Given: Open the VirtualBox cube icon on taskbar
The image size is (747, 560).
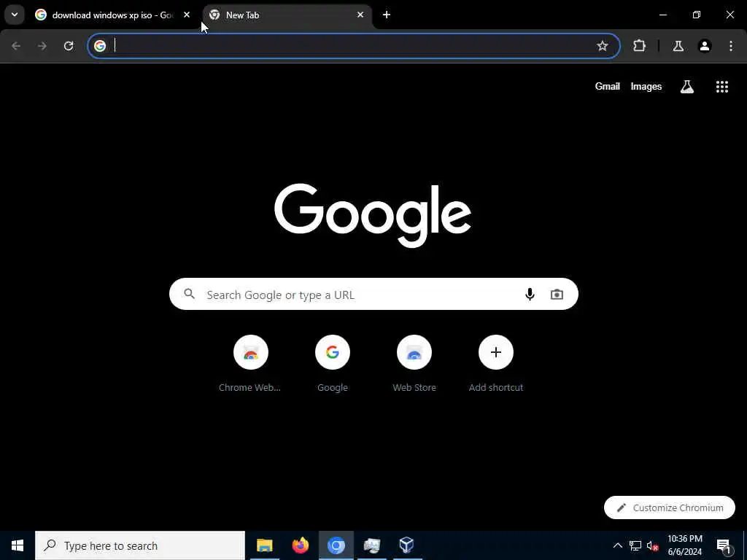Looking at the screenshot, I should coord(406,545).
